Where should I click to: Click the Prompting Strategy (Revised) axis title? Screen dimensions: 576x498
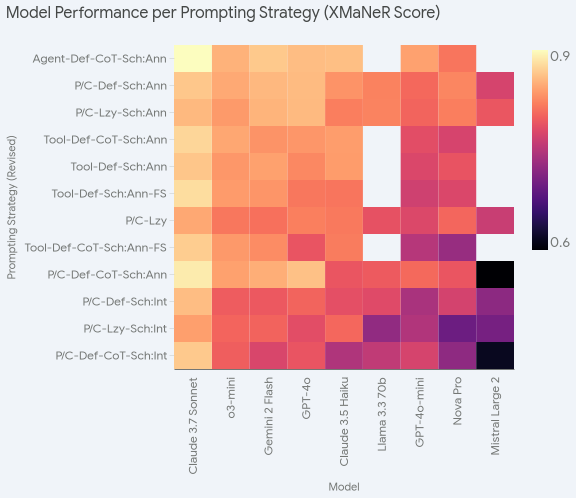pos(12,208)
